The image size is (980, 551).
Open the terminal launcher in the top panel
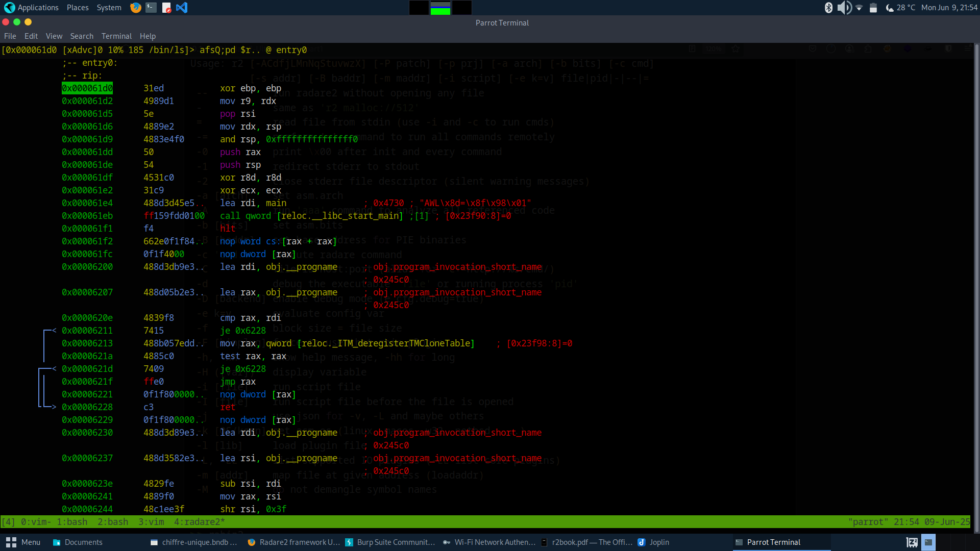[x=151, y=8]
